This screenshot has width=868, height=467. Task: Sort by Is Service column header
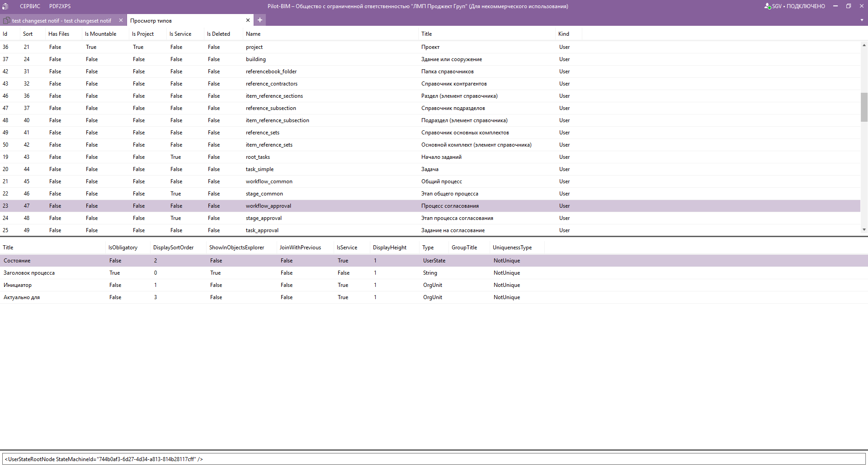[180, 34]
